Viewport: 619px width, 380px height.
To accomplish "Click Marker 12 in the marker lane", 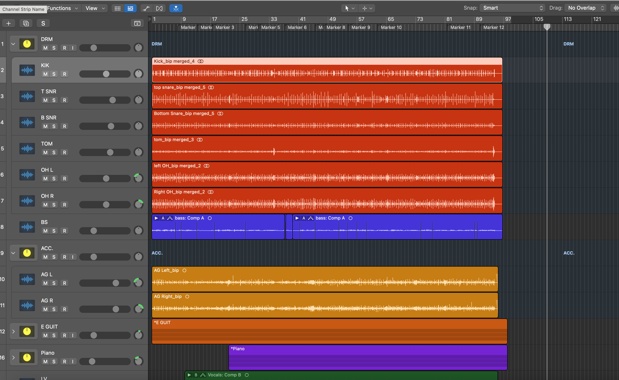I will [493, 28].
